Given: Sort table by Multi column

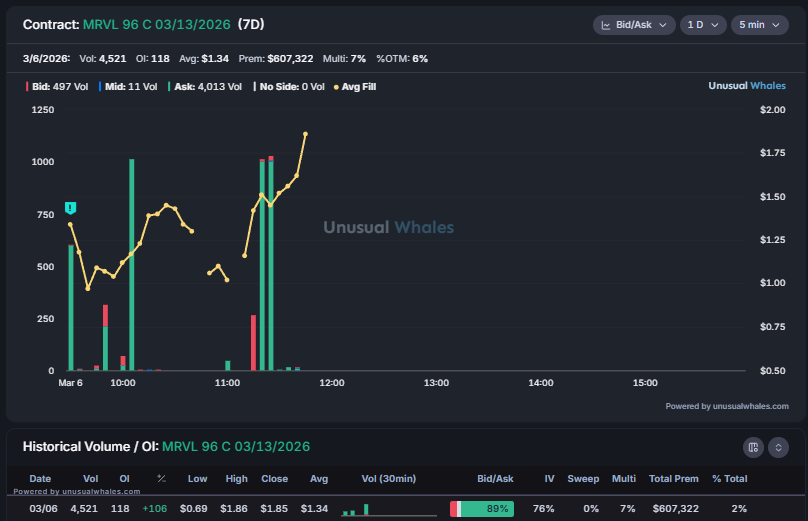Looking at the screenshot, I should tap(624, 478).
